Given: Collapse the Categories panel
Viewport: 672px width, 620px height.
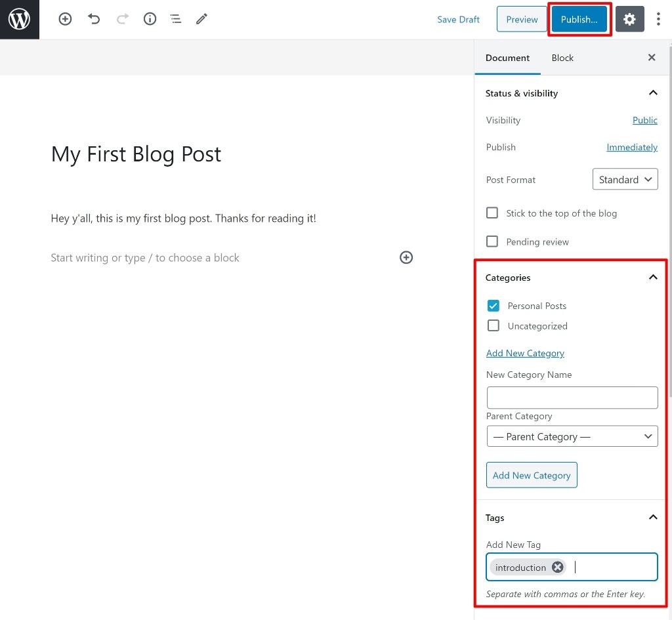Looking at the screenshot, I should (x=653, y=278).
